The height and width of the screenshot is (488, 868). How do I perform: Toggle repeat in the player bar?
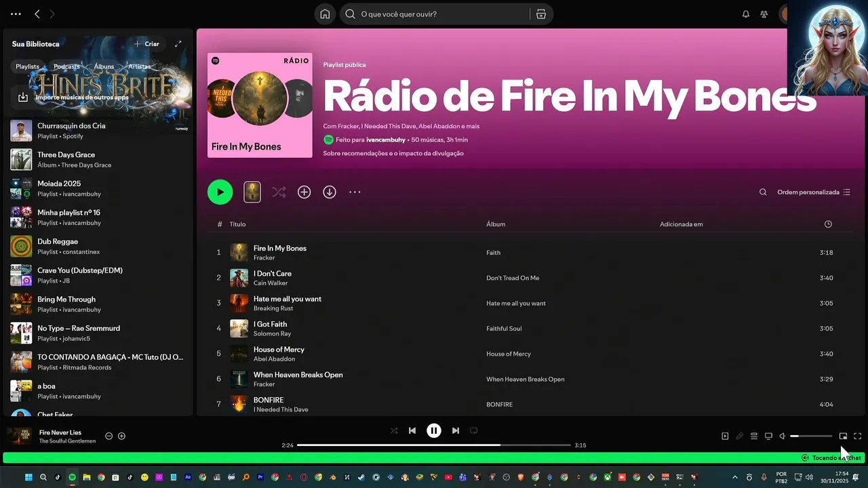point(474,430)
